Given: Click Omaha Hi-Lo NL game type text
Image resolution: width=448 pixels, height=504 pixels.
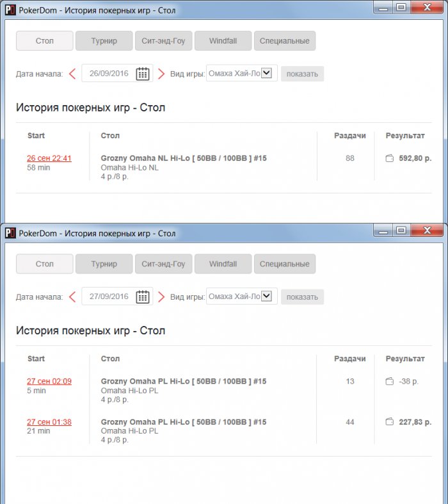Looking at the screenshot, I should (129, 167).
